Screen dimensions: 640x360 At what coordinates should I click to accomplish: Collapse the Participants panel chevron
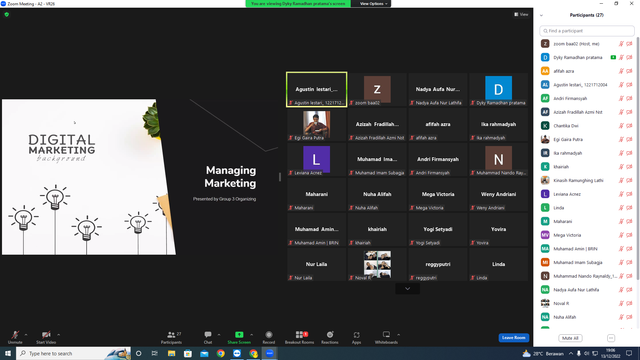coord(541,15)
